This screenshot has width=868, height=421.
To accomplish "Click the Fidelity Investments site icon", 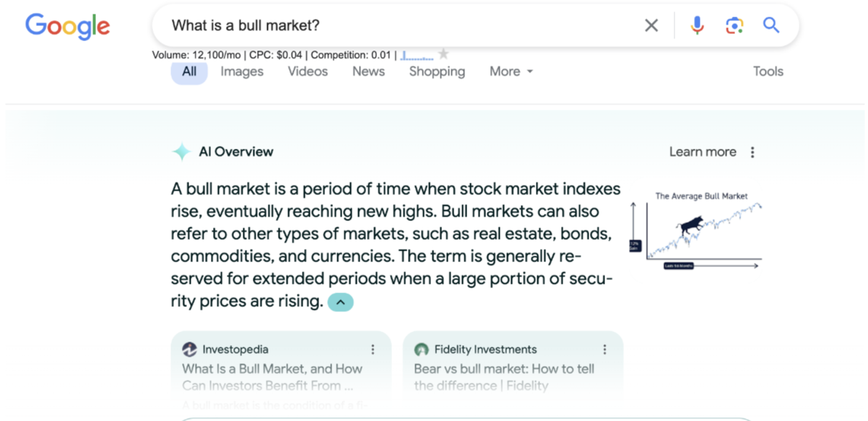I will (x=421, y=349).
